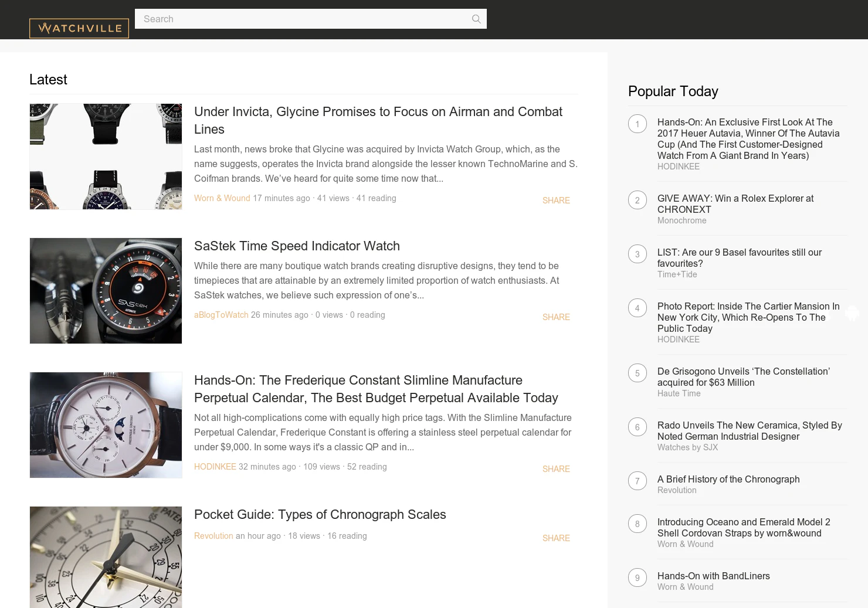
Task: Open the aBlogToWatch source link
Action: tap(221, 315)
